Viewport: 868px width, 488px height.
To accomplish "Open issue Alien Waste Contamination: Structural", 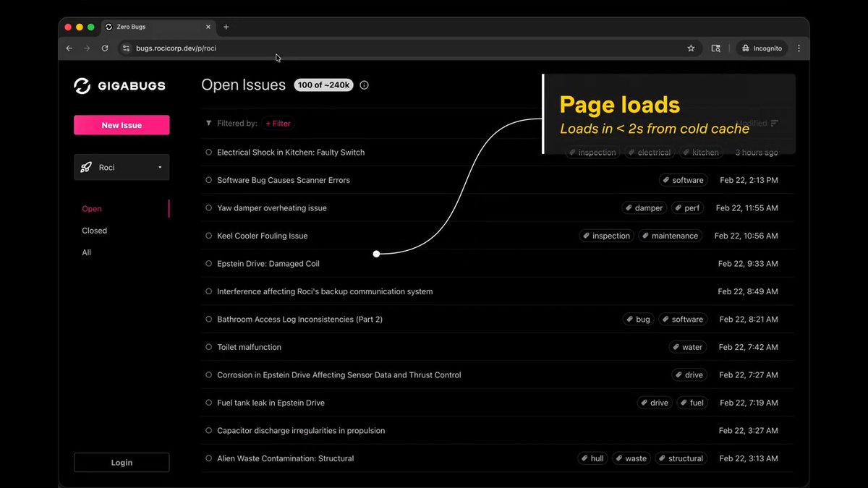I will pos(286,458).
